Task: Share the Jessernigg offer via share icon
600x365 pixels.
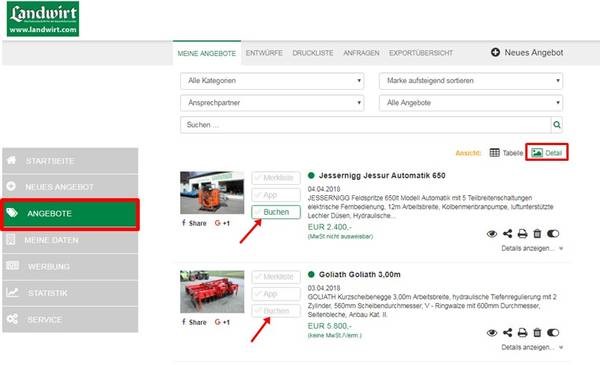Action: pos(507,233)
